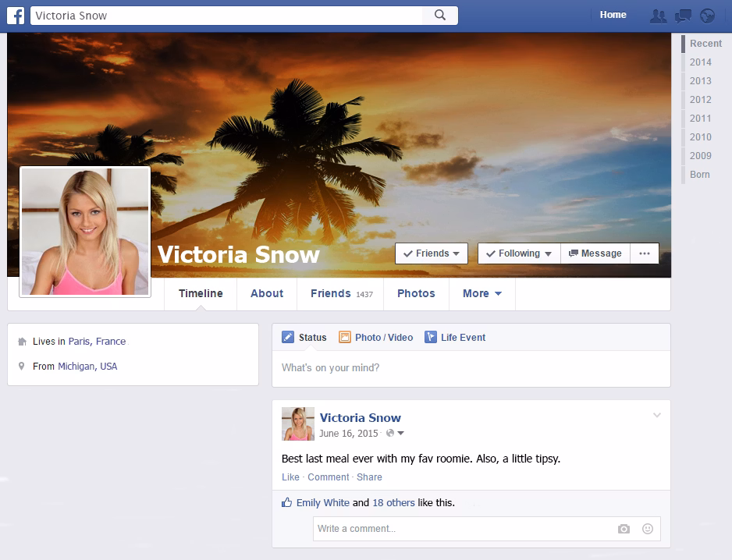The height and width of the screenshot is (560, 732).
Task: Jump to 2013 in timeline sidebar
Action: click(x=700, y=81)
